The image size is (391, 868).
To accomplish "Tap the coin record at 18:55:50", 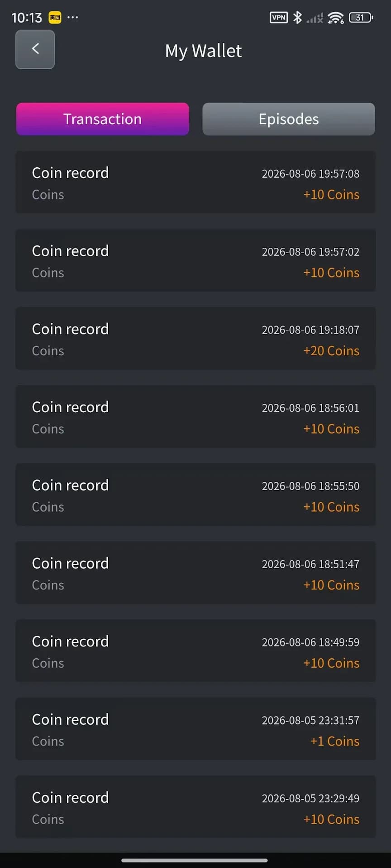I will pyautogui.click(x=195, y=495).
